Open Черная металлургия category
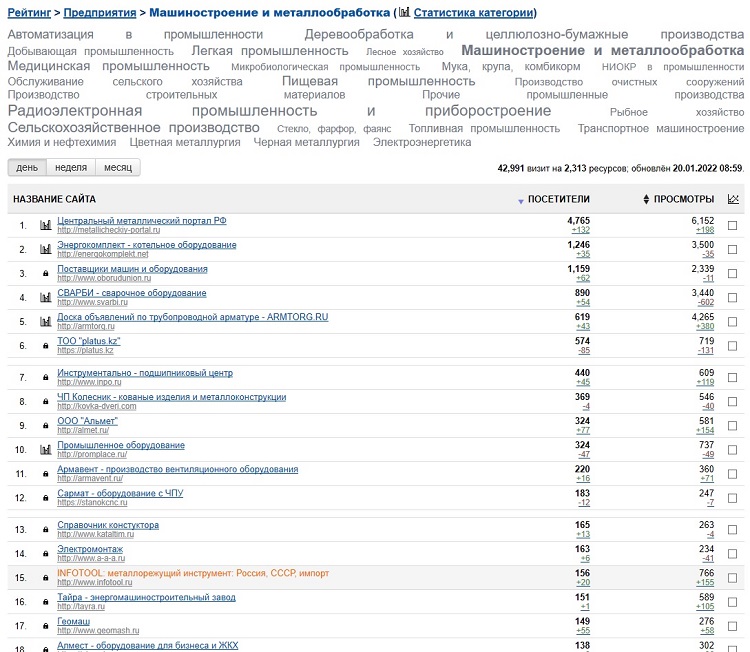Image resolution: width=750 pixels, height=652 pixels. pos(306,143)
